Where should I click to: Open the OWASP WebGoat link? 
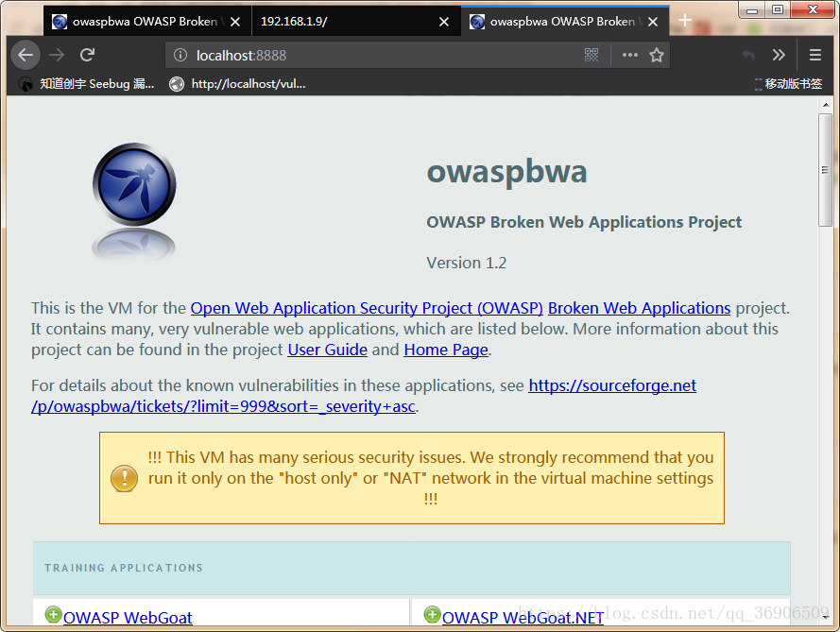coord(128,617)
